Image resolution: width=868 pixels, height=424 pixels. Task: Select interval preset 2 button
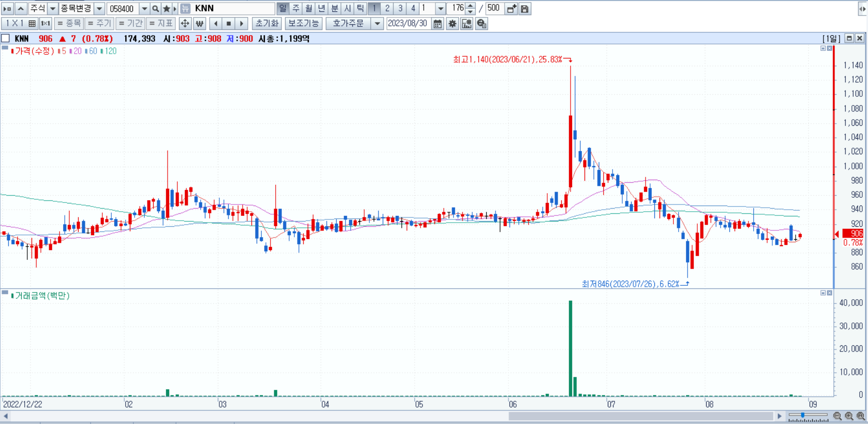387,9
